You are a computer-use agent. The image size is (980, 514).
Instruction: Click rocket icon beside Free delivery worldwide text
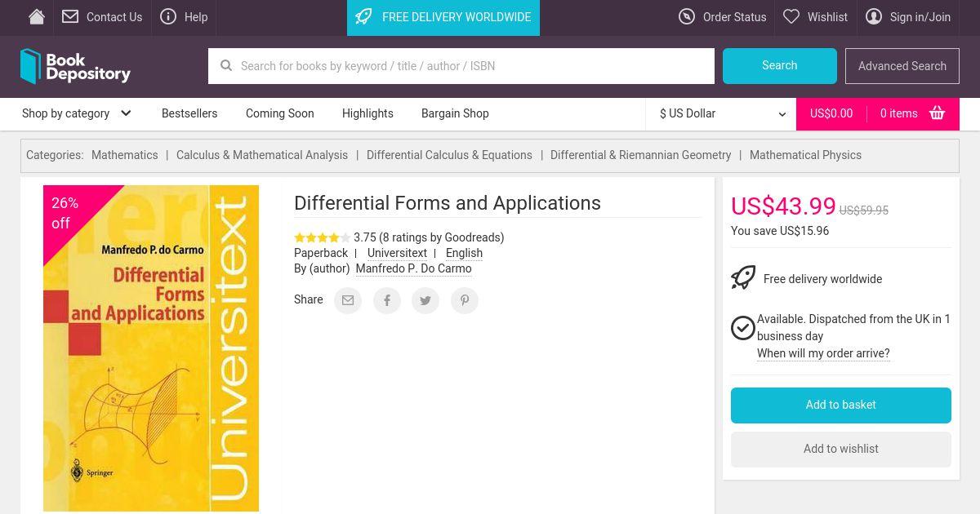(743, 278)
